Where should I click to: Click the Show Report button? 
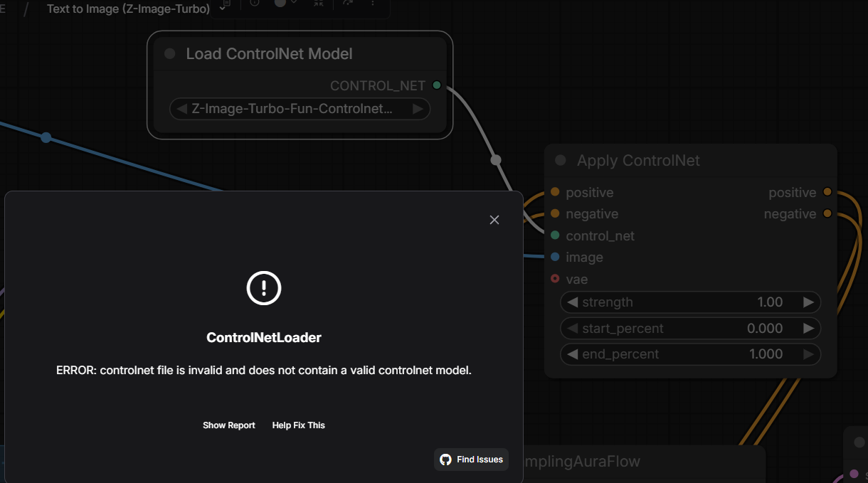coord(229,425)
